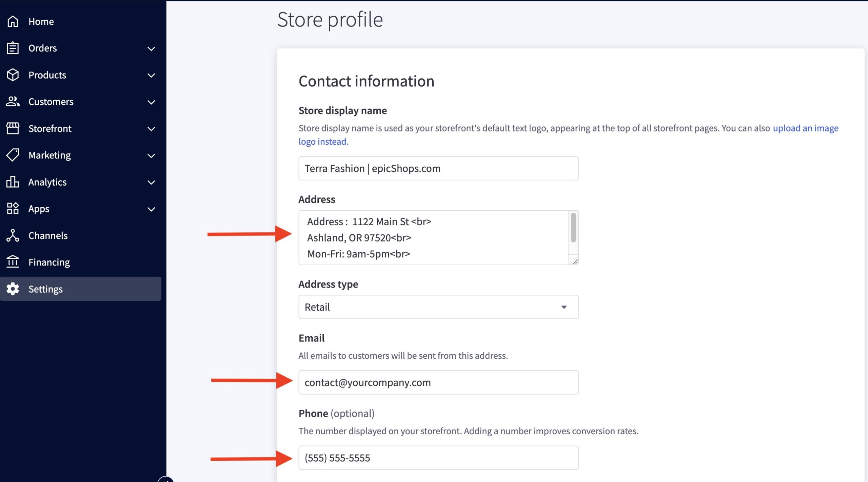868x482 pixels.
Task: Click the Email address input field
Action: (x=438, y=382)
